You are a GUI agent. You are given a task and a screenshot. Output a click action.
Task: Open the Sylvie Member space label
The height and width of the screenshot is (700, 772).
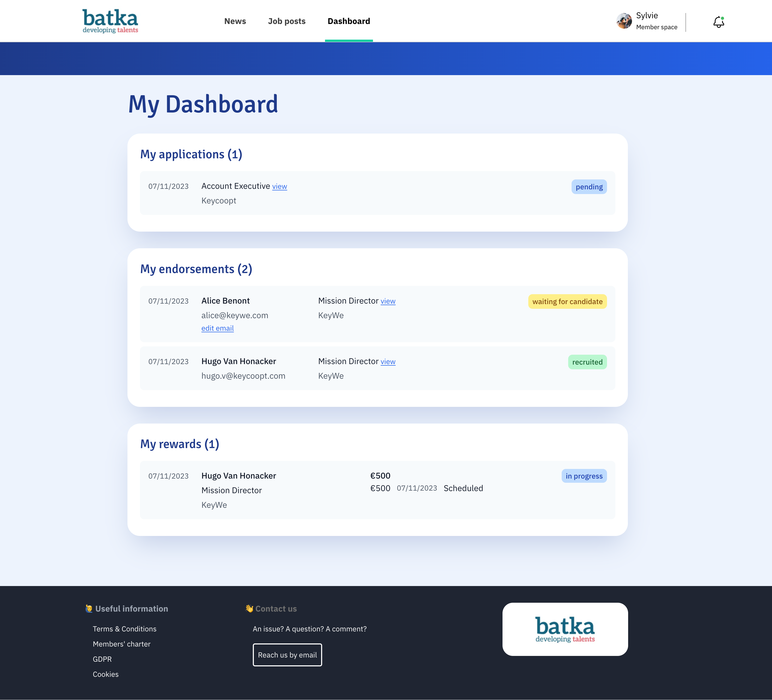tap(656, 21)
